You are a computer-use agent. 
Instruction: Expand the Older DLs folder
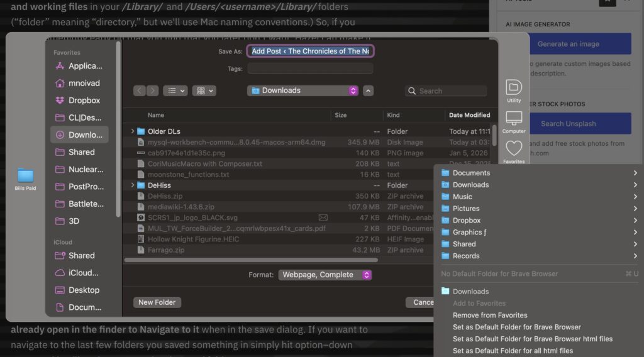tap(133, 131)
